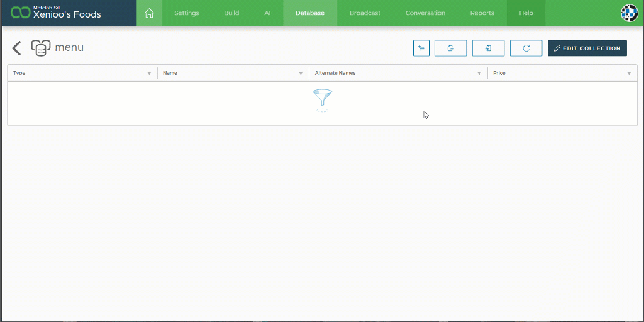
Task: Sort by the Type column header
Action: point(19,73)
